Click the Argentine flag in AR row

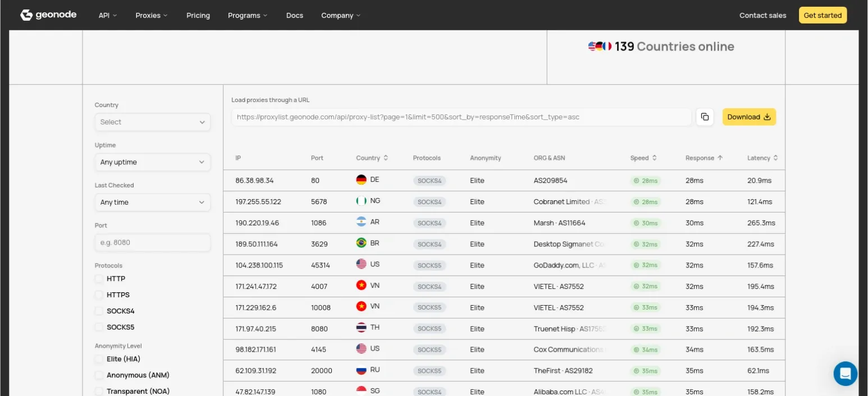362,222
